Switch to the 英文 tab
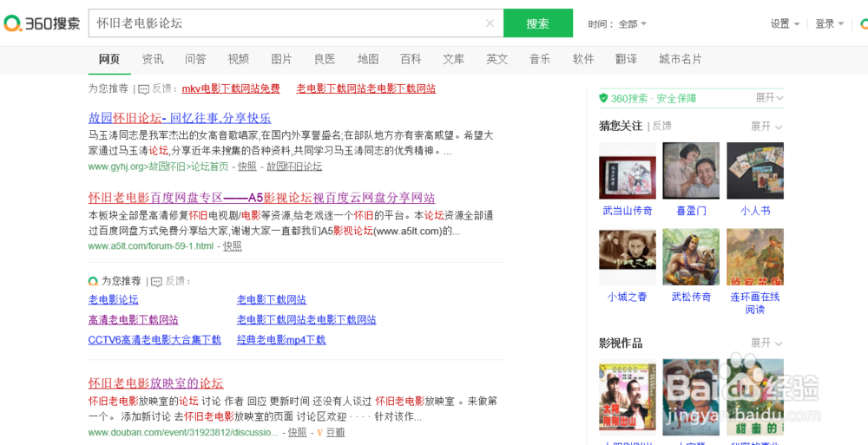This screenshot has height=445, width=868. click(497, 59)
